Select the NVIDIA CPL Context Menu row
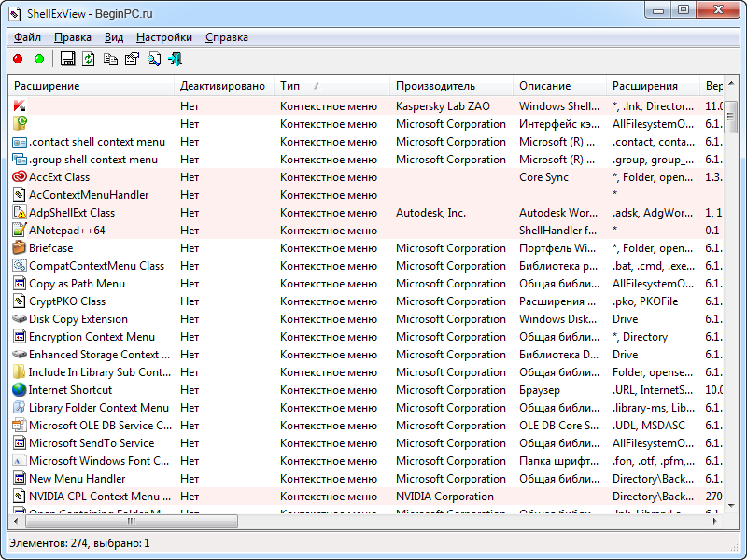 click(365, 497)
